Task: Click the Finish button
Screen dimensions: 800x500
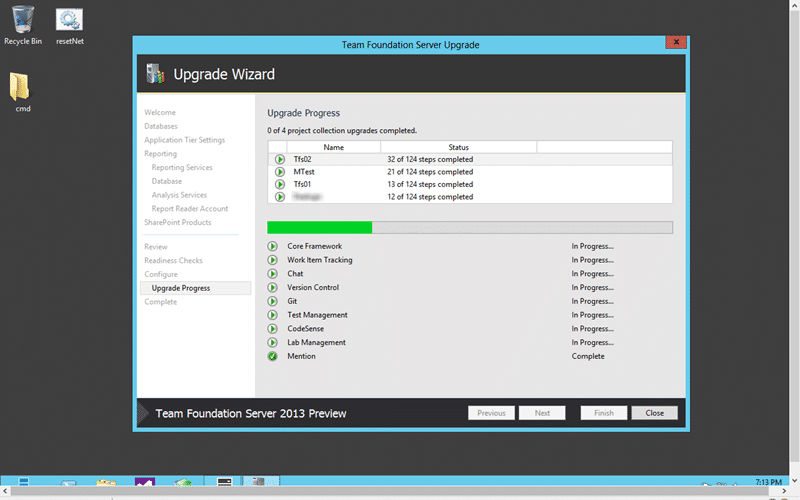Action: [x=604, y=413]
